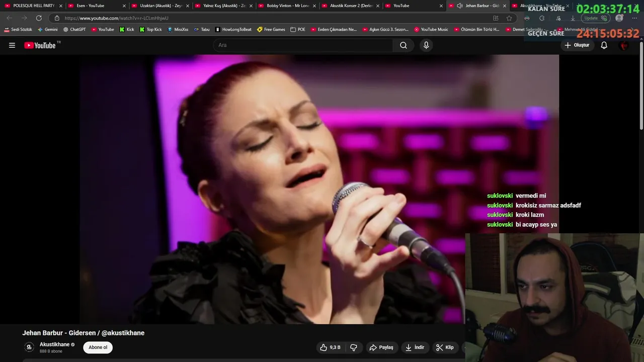
Task: Open Free Games bookmark
Action: (271, 30)
